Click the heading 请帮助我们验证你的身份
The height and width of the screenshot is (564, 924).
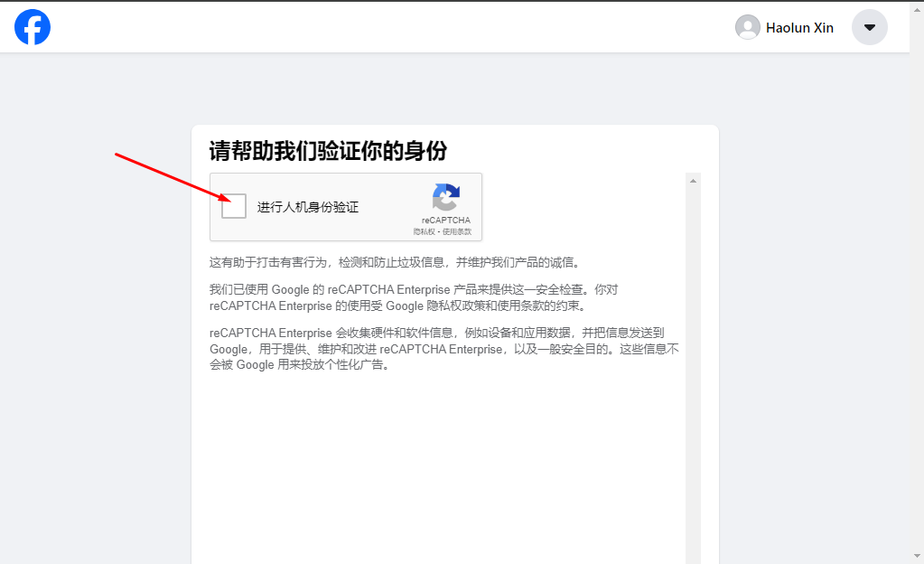point(328,151)
